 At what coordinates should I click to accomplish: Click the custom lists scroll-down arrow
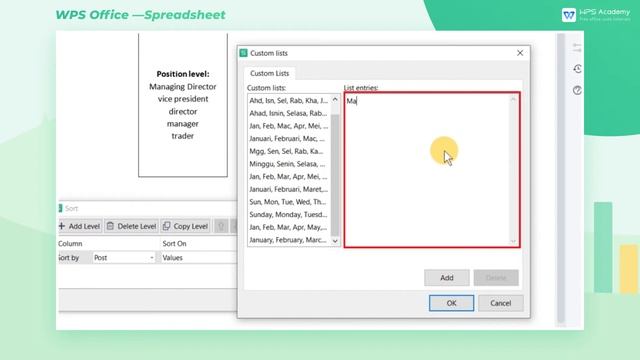335,241
